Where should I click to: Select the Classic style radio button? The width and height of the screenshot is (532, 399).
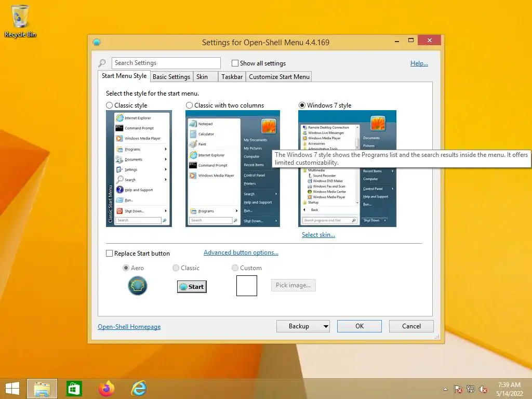pyautogui.click(x=109, y=105)
